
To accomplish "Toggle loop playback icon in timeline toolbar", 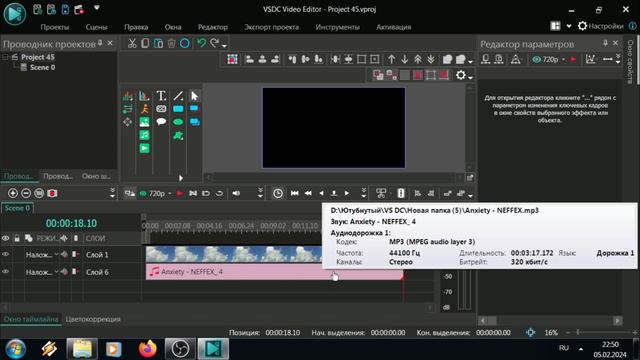I will 219,193.
